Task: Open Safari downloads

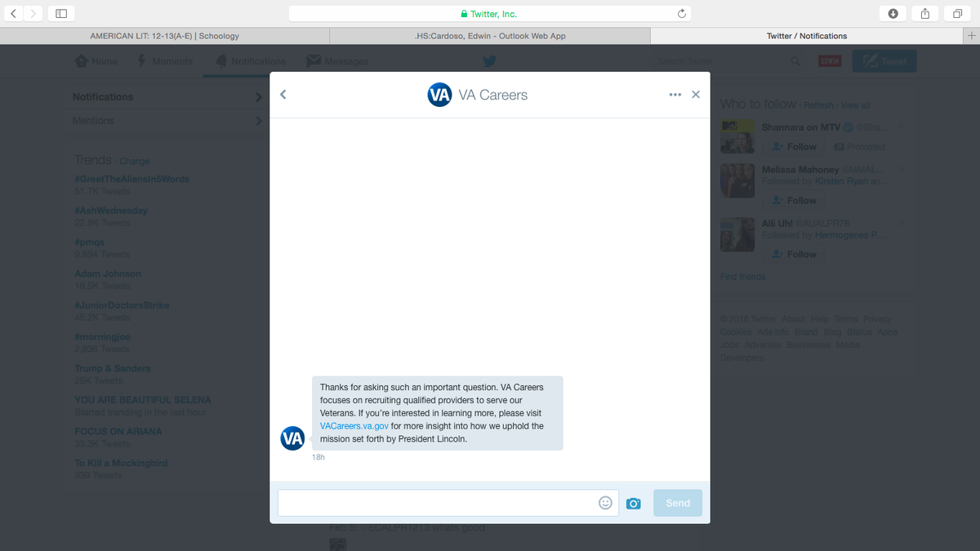Action: (x=893, y=13)
